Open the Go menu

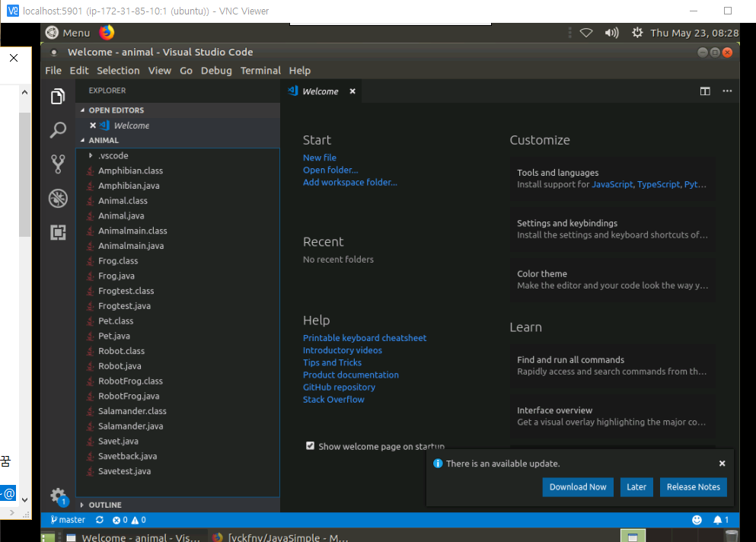(x=186, y=70)
